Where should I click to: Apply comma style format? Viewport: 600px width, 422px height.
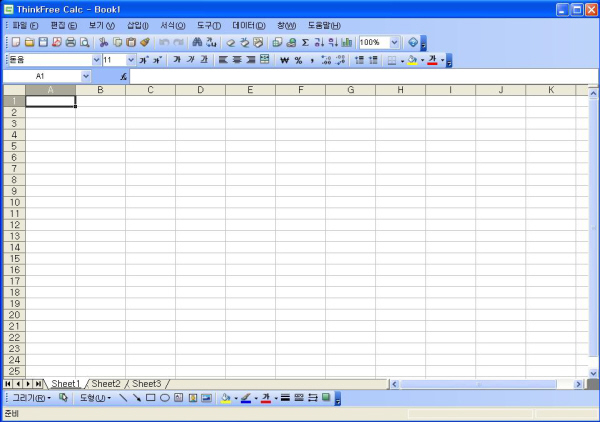pos(312,60)
